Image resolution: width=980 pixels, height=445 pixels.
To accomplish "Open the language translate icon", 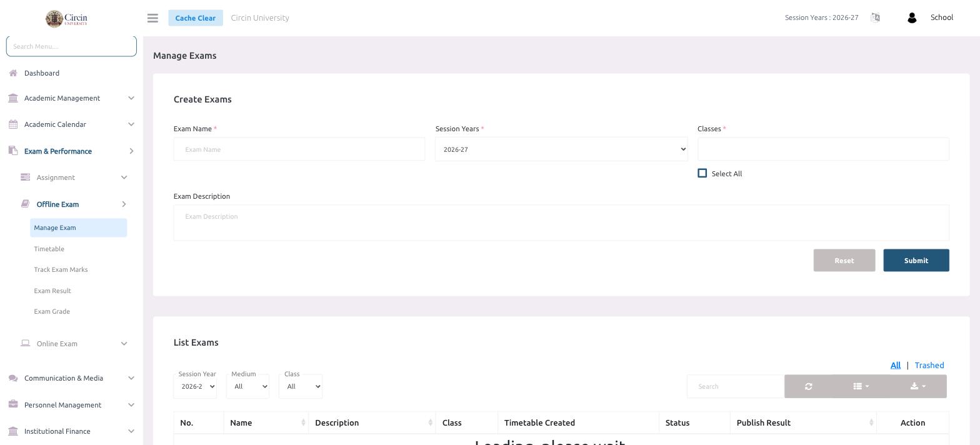I will 875,17.
